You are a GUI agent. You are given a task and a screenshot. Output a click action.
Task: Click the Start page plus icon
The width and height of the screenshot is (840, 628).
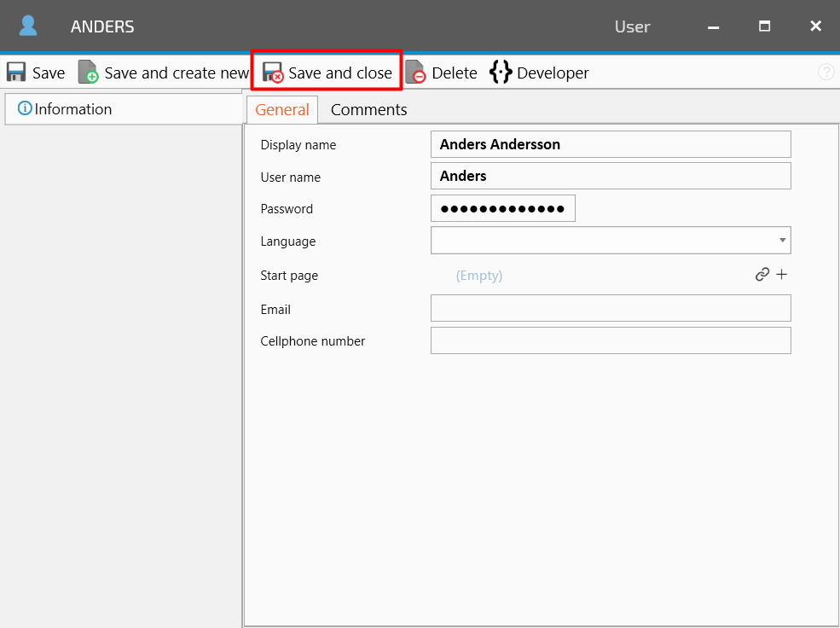(x=781, y=275)
